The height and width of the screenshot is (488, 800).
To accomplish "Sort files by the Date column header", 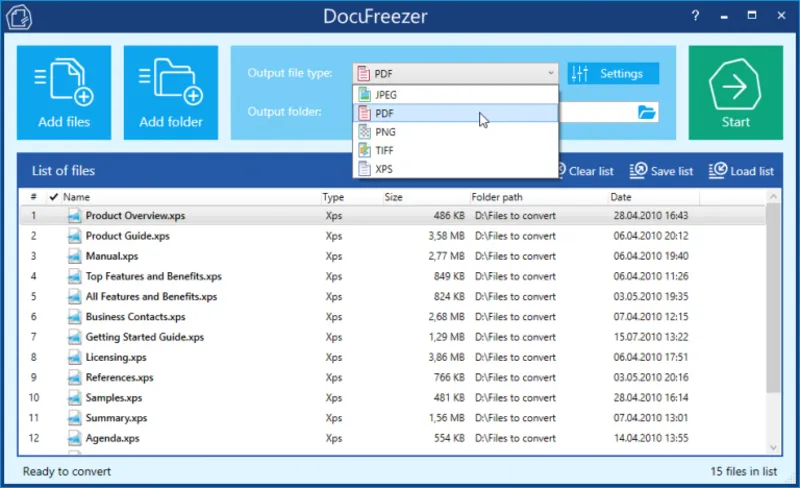I will pos(621,197).
